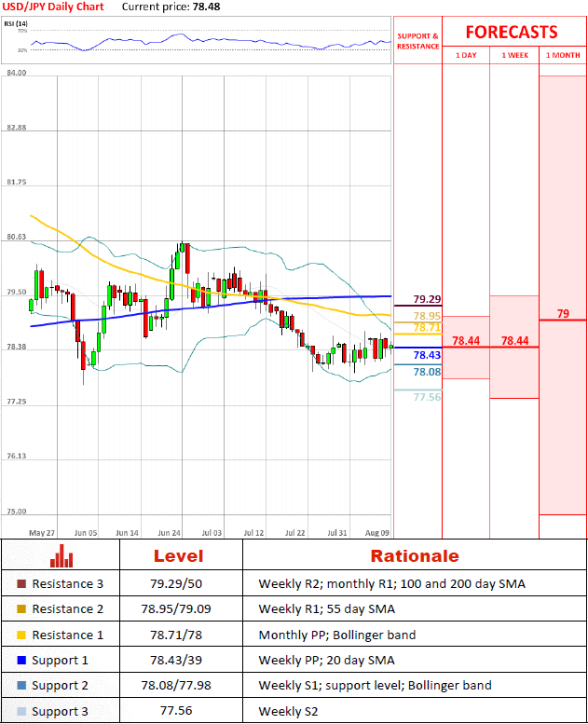Viewport: 588px width, 724px height.
Task: Select the 1 WEEK forecast column header
Action: [514, 55]
